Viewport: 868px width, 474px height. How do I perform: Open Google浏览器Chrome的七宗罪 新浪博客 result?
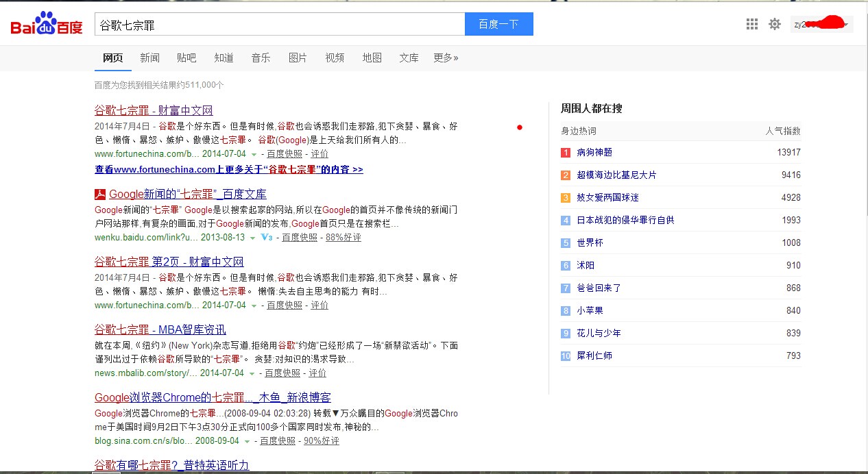(213, 397)
